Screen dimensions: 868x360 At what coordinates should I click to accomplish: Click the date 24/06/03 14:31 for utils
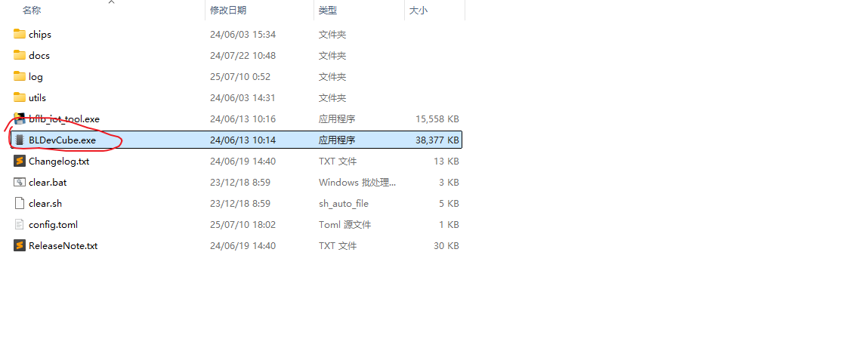tap(242, 98)
